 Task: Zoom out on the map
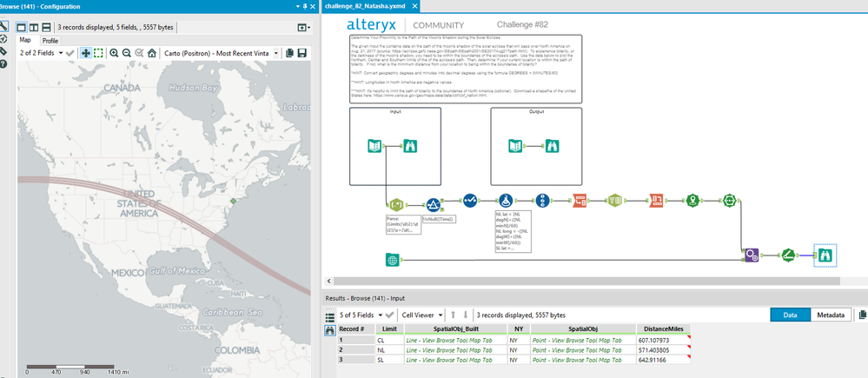point(127,53)
